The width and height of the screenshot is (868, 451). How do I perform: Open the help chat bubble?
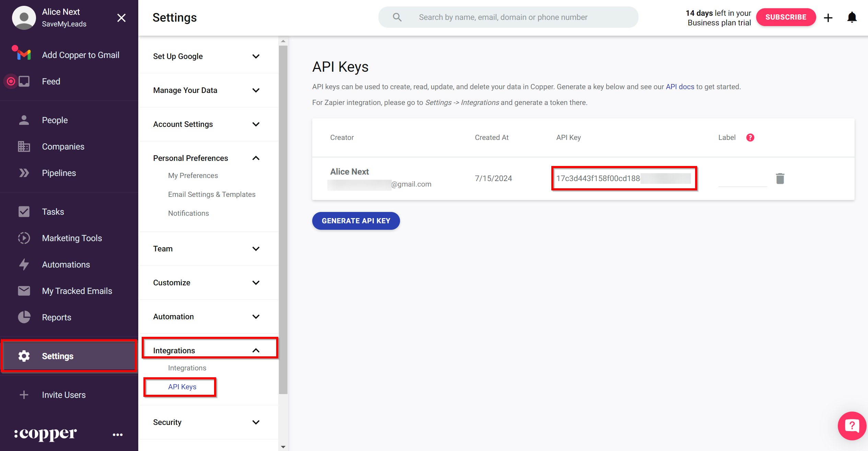(852, 426)
